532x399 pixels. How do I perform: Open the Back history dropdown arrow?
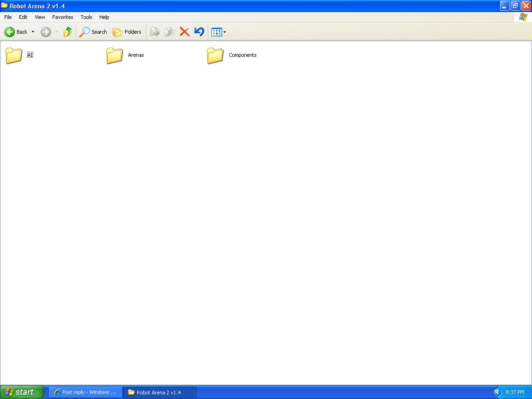point(33,32)
